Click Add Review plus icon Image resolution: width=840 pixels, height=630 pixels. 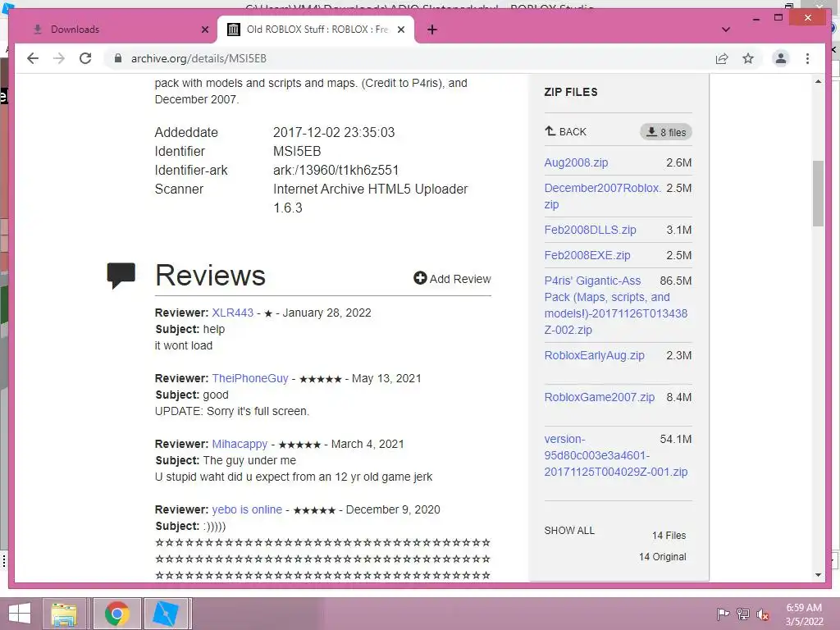tap(420, 278)
